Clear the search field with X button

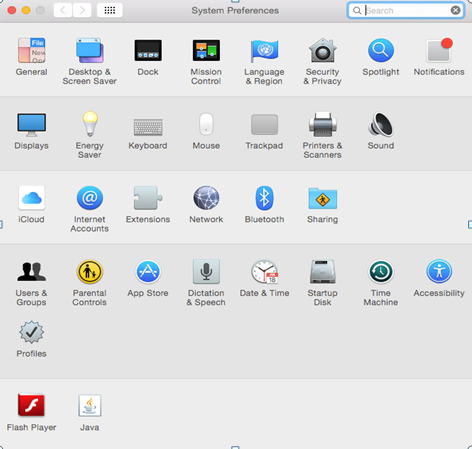click(455, 10)
